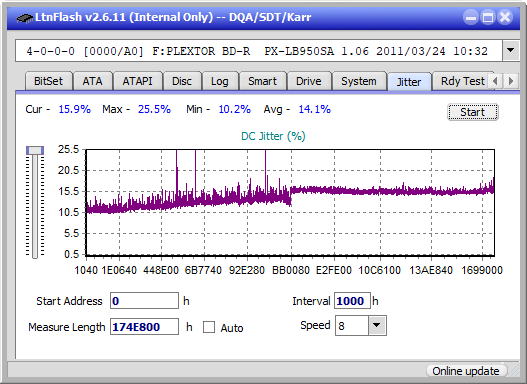Select the PLEXTOR BD-R drive entry field
This screenshot has height=384, width=527.
point(258,51)
